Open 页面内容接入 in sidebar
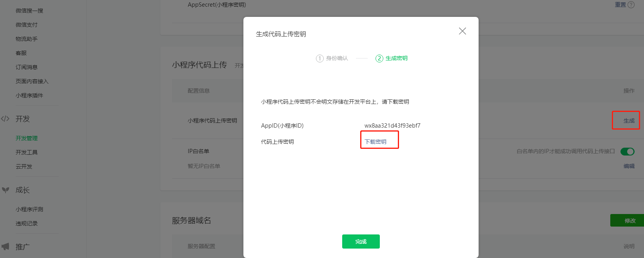 point(32,81)
